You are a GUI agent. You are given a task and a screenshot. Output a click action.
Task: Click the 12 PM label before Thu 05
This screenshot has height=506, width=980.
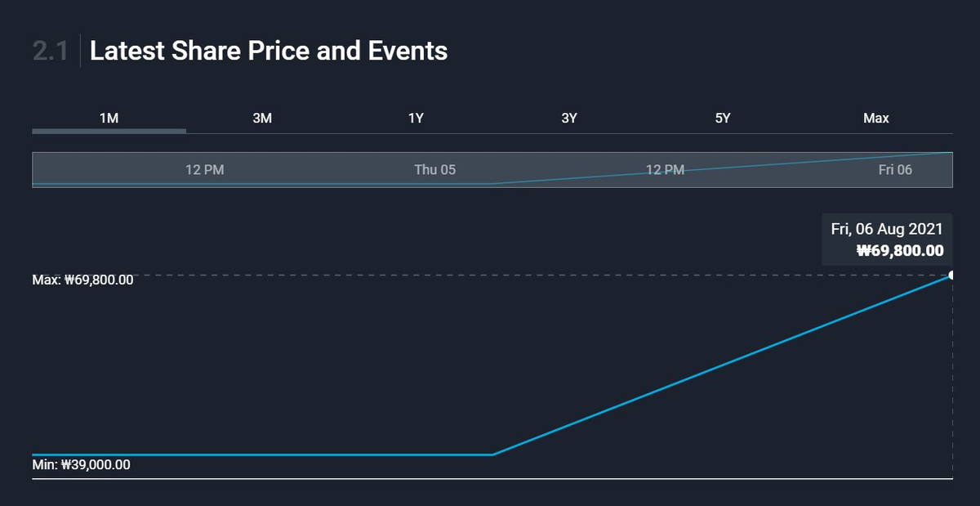204,170
